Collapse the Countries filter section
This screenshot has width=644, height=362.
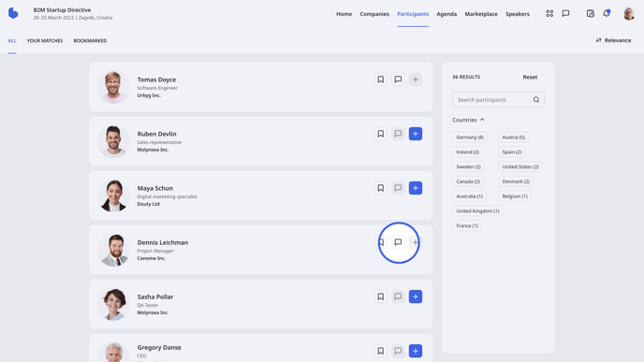(469, 120)
